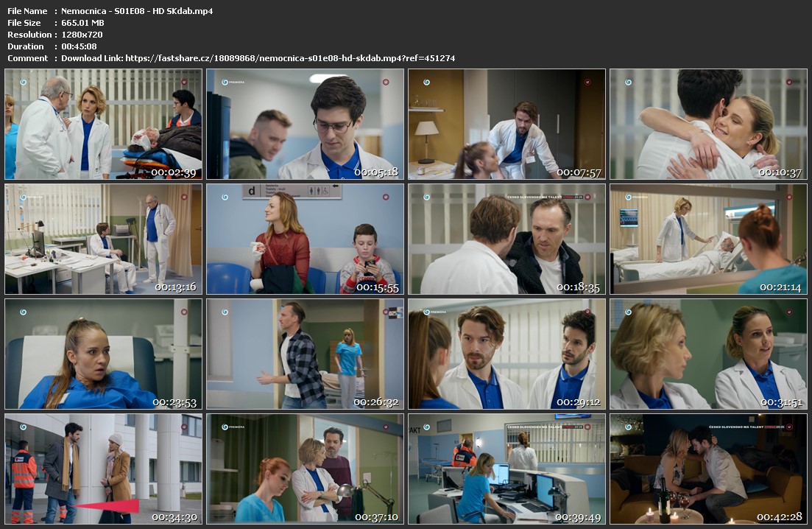Select the office scene thumbnail 00:13:16
Image resolution: width=812 pixels, height=529 pixels.
coord(103,239)
